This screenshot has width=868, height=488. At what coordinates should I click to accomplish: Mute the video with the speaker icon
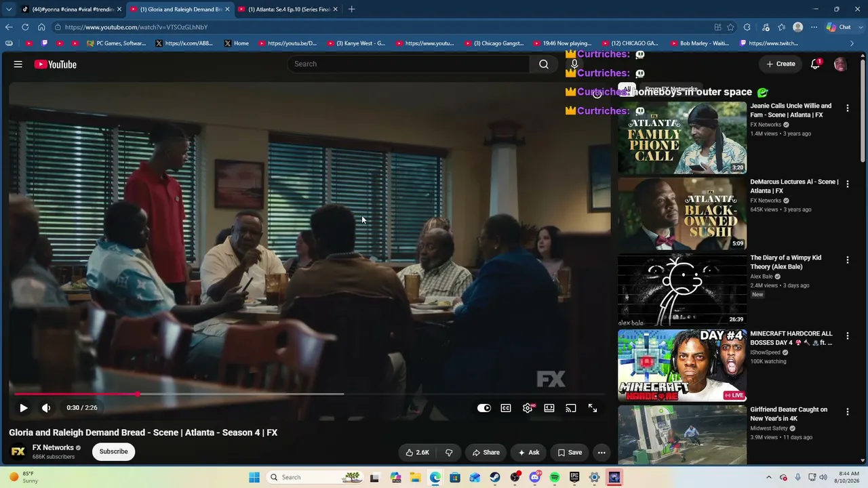coord(46,408)
